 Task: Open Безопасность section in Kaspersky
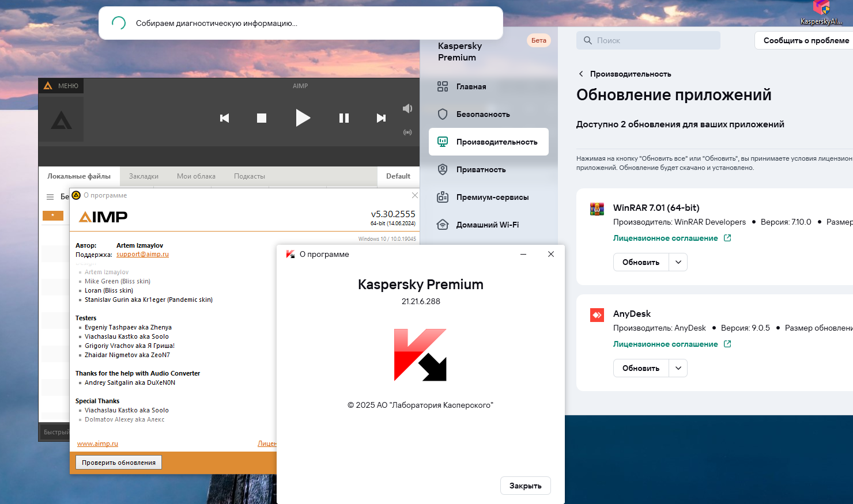tap(489, 114)
